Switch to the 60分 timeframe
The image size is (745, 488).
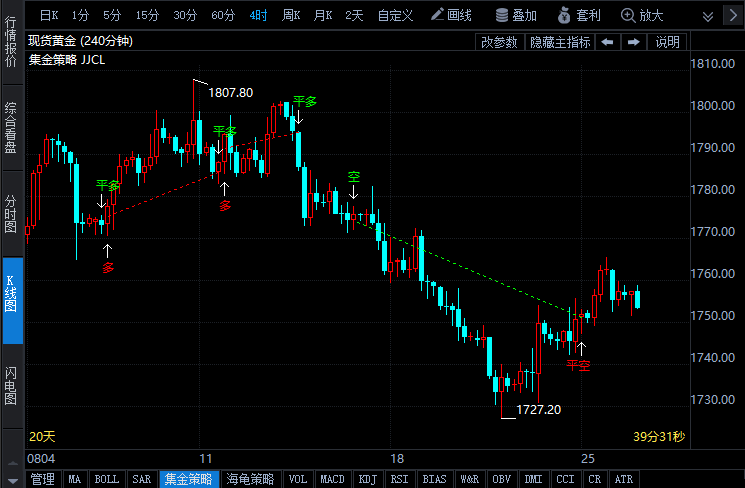tap(223, 15)
